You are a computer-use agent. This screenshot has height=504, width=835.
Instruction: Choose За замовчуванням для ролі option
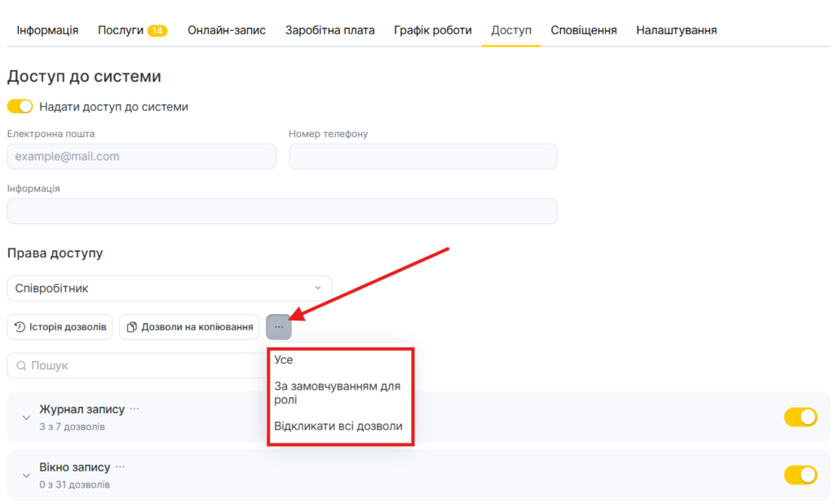[338, 392]
